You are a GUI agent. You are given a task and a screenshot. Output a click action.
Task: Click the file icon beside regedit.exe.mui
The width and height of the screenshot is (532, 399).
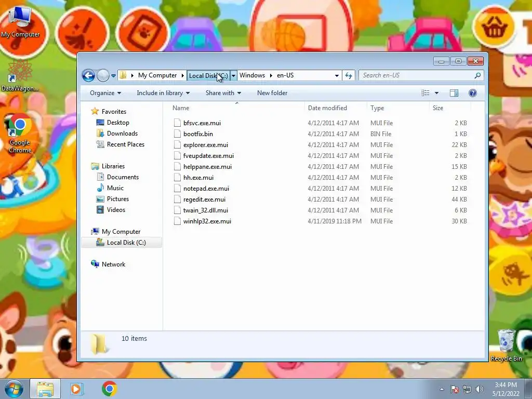click(x=177, y=199)
